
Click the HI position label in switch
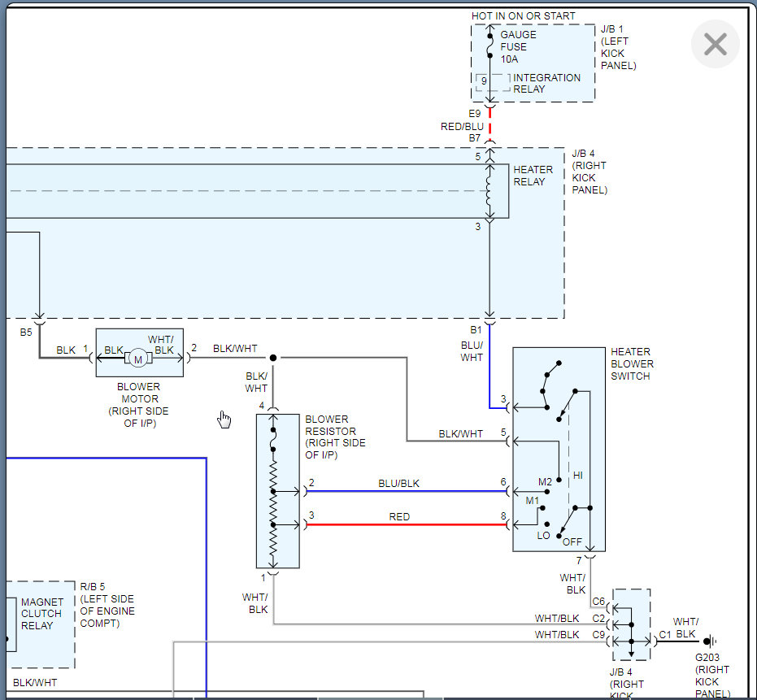(x=578, y=475)
